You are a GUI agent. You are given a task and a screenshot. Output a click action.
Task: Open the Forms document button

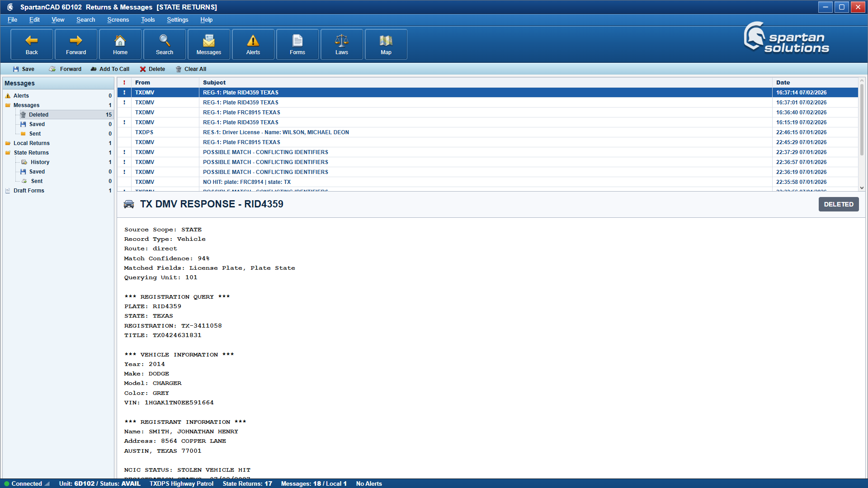(x=297, y=44)
